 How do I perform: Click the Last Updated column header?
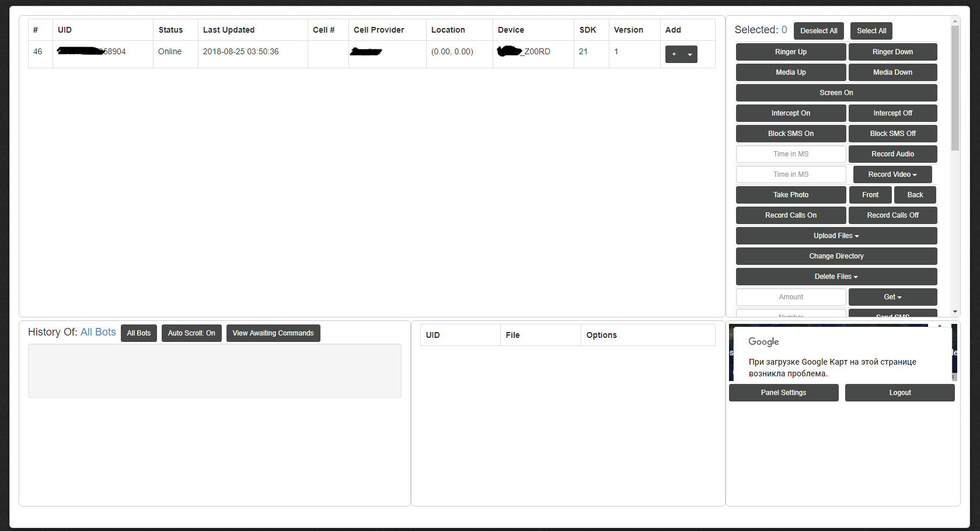(x=229, y=30)
